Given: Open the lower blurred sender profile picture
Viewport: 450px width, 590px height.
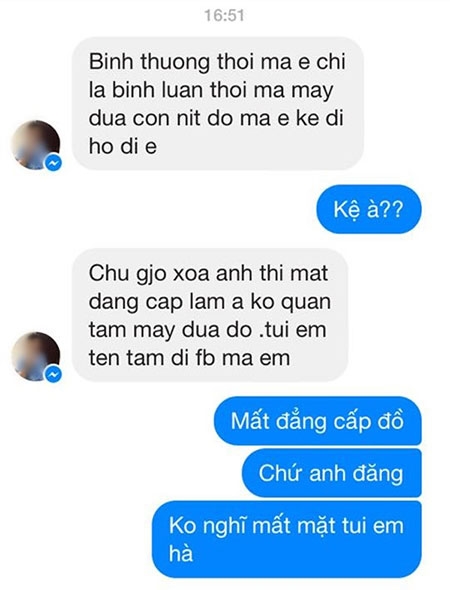Looking at the screenshot, I should click(x=35, y=356).
